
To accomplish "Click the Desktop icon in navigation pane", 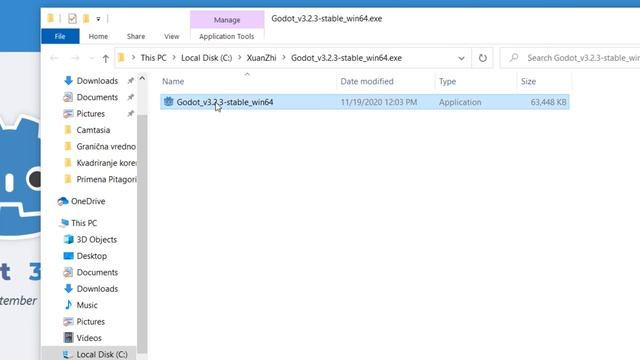I will (x=69, y=256).
